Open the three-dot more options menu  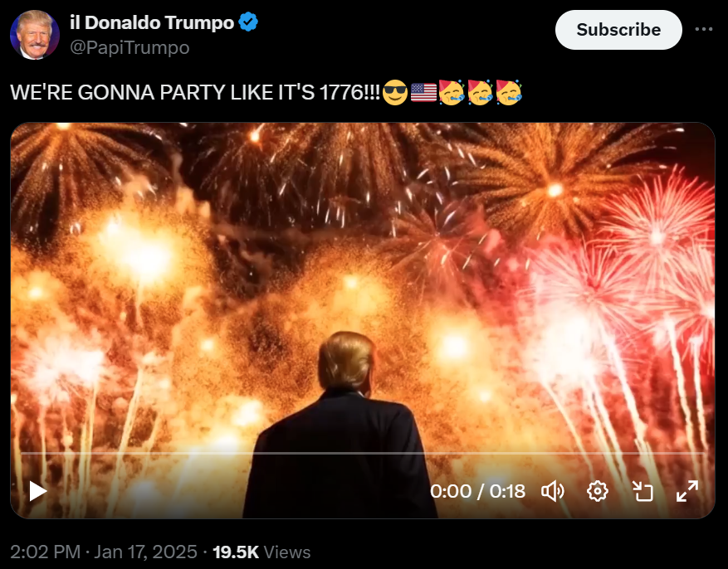(x=704, y=29)
